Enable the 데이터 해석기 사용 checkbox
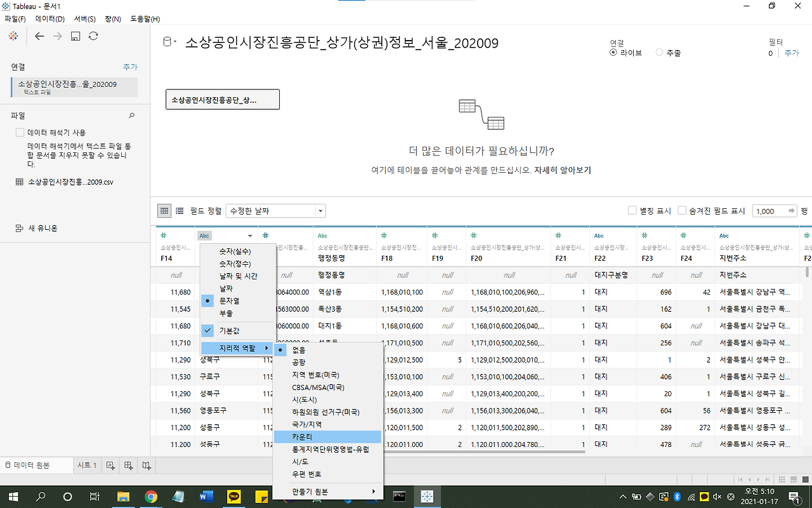The width and height of the screenshot is (812, 508). click(x=20, y=133)
